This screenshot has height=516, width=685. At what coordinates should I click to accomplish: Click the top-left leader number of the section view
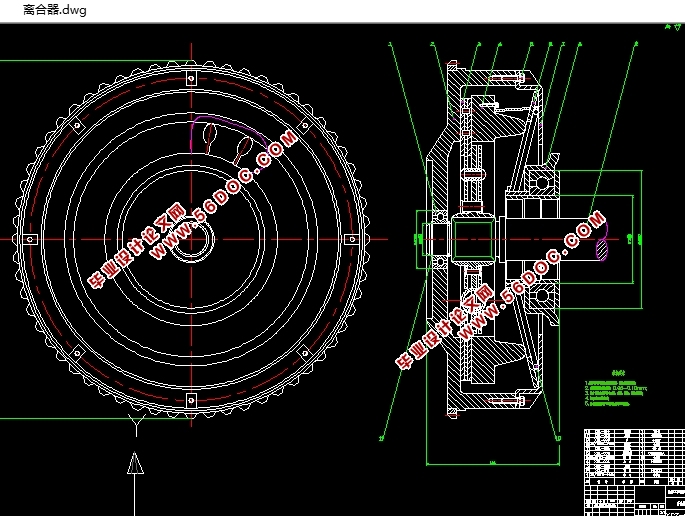[390, 44]
